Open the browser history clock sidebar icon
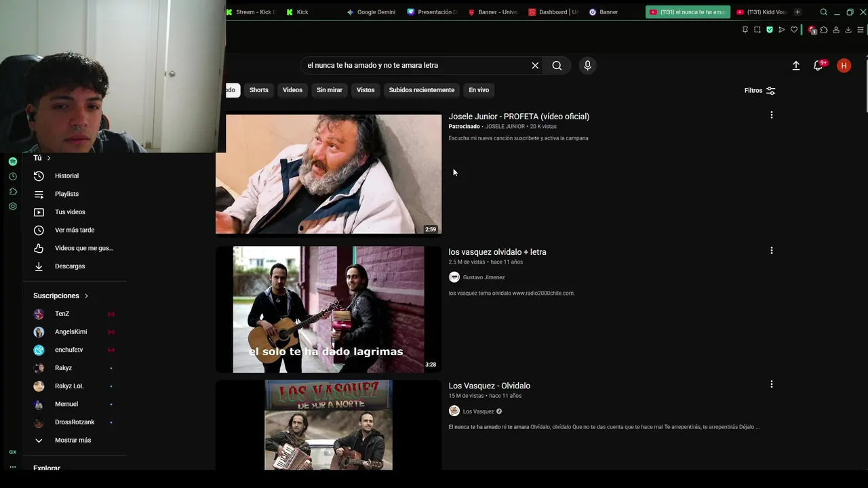The height and width of the screenshot is (488, 868). (x=13, y=176)
